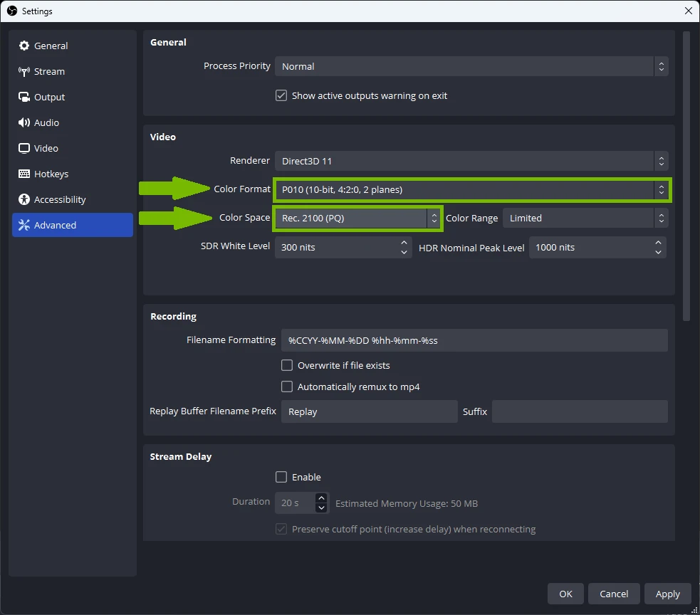Click the OK button
Screen dimensions: 700x615
(565, 594)
